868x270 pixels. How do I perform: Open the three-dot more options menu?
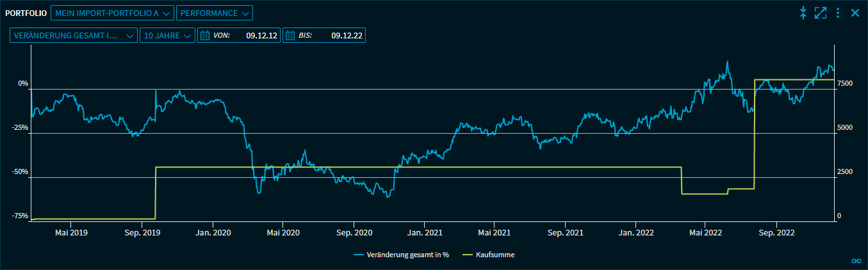[838, 13]
